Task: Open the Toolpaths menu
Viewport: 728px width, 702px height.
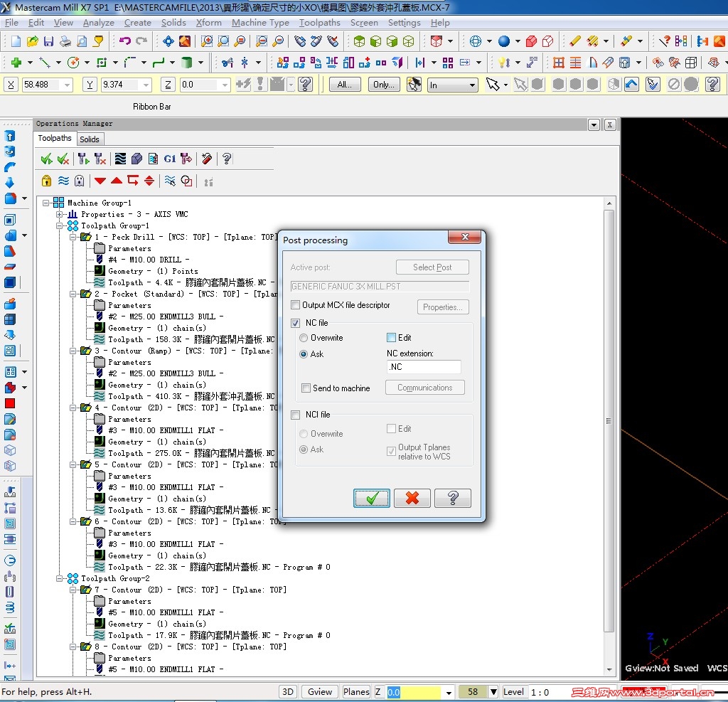Action: (319, 22)
